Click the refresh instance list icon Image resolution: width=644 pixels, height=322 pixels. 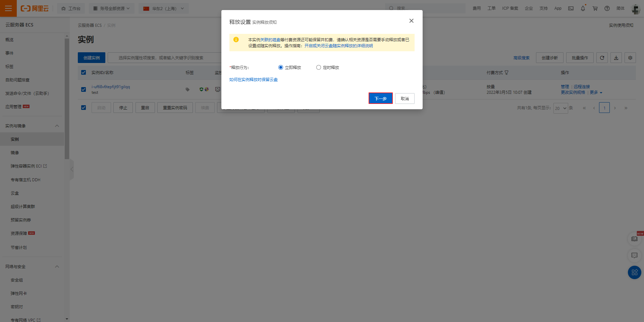point(602,58)
